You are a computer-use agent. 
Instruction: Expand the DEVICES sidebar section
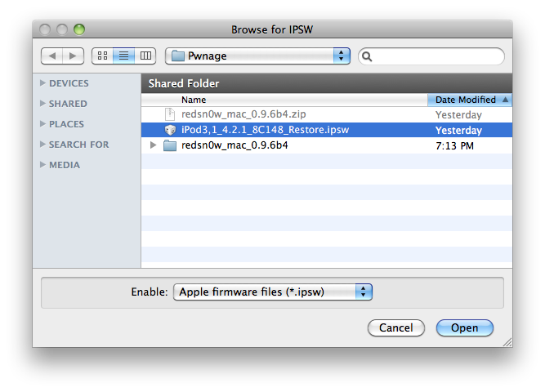click(x=42, y=83)
